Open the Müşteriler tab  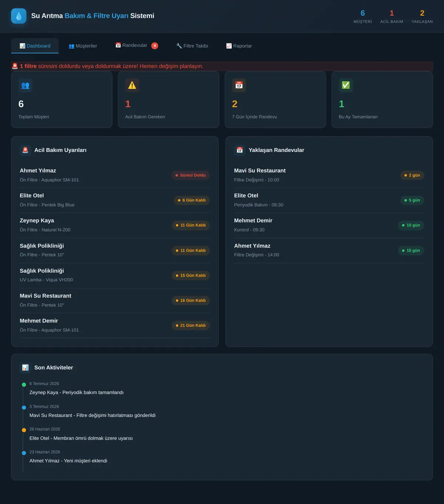click(83, 46)
